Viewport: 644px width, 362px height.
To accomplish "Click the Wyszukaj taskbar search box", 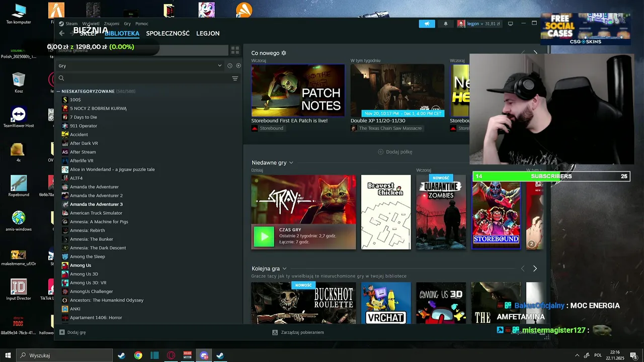I will [64, 355].
